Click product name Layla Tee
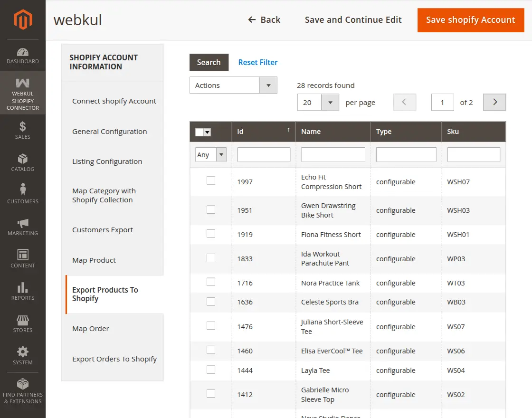The height and width of the screenshot is (418, 532). click(x=315, y=370)
